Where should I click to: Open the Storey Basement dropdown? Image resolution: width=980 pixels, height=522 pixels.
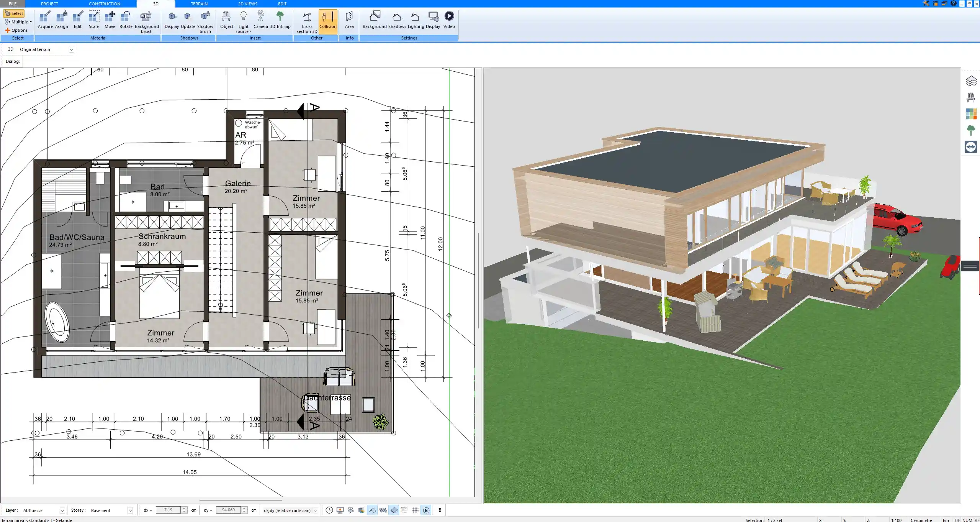[130, 511]
